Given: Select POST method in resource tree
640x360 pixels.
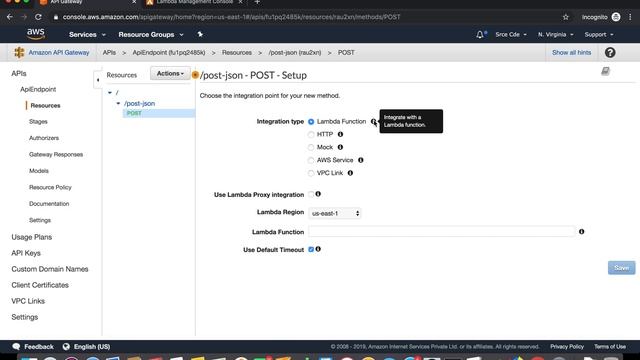Looking at the screenshot, I should click(134, 113).
